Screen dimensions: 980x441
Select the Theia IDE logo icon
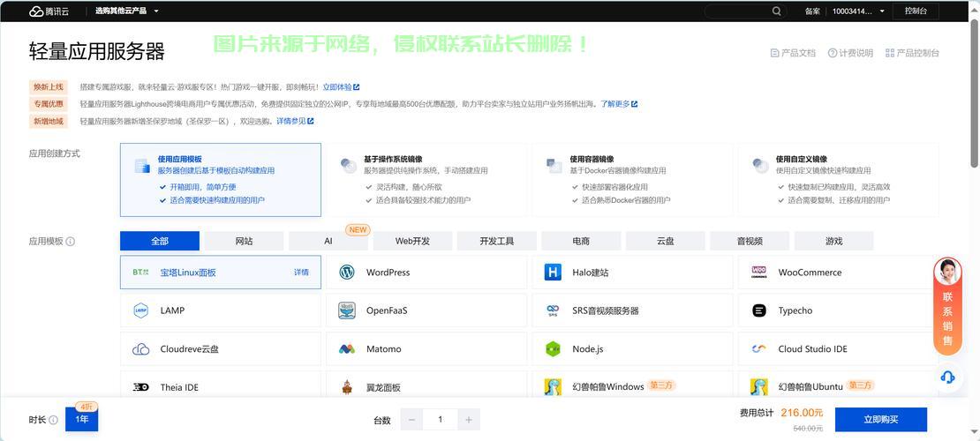click(x=141, y=387)
